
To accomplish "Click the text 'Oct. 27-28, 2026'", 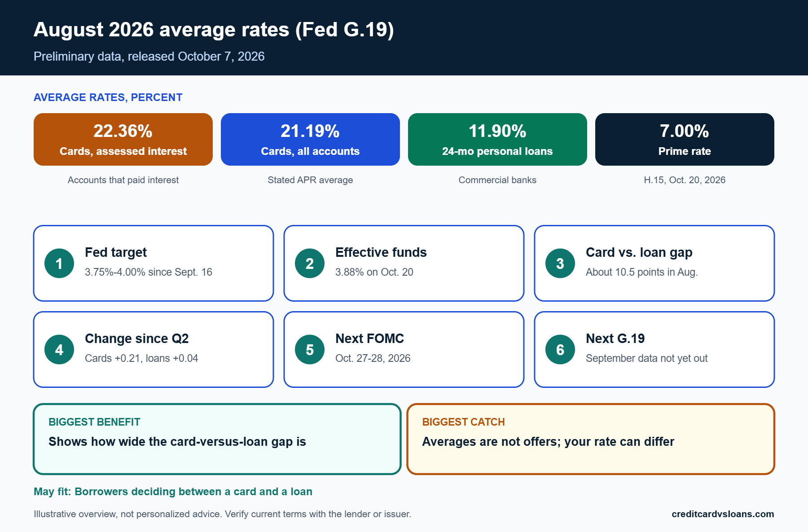I will [373, 358].
